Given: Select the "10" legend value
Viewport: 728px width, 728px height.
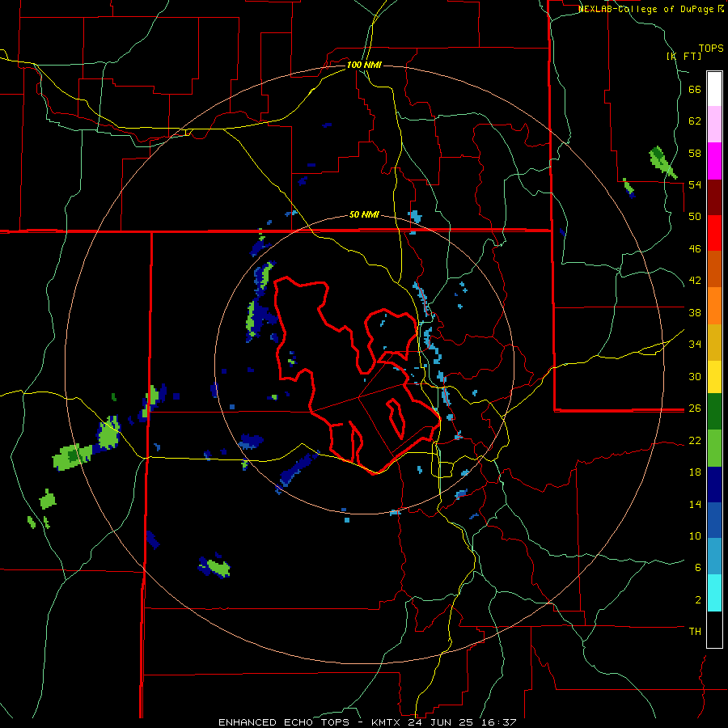Looking at the screenshot, I should coord(695,536).
